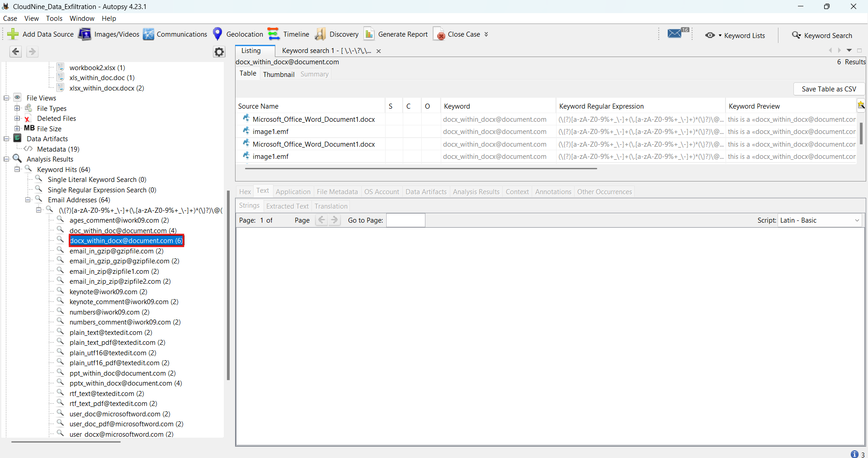Image resolution: width=868 pixels, height=458 pixels.
Task: Collapse the email regex expression node
Action: (x=39, y=210)
